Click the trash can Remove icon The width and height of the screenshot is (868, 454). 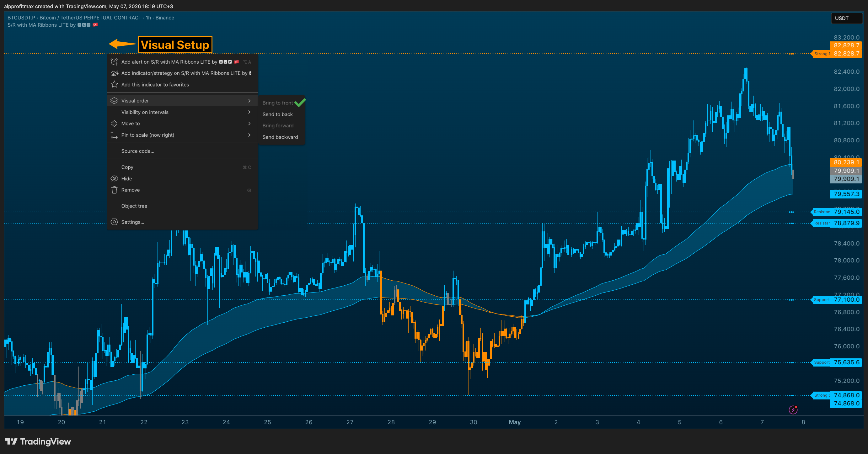point(114,190)
